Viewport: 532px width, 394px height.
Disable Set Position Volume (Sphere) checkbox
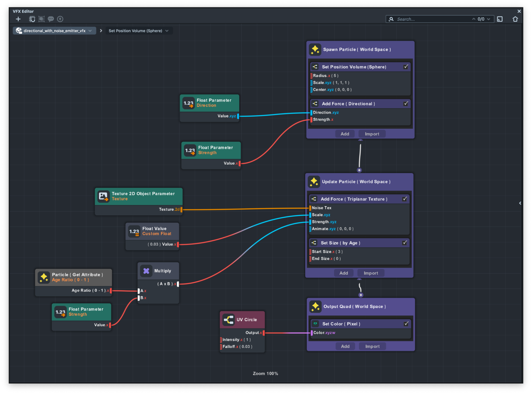406,67
